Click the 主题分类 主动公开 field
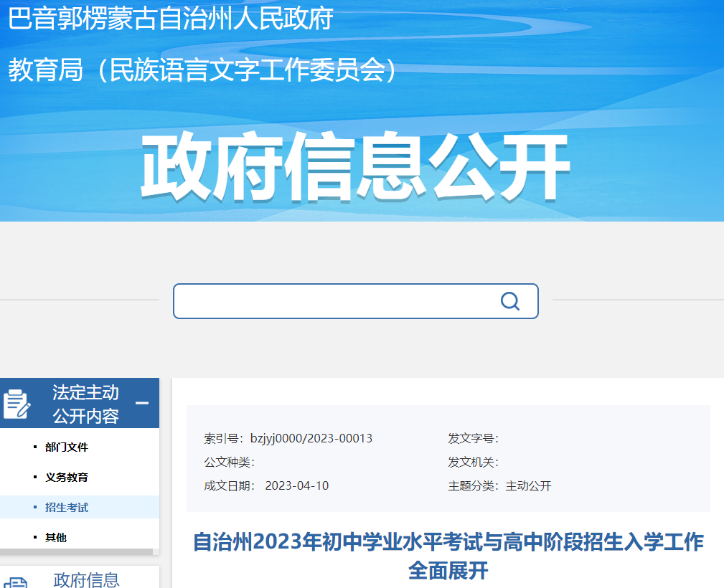Viewport: 724px width, 588px height. tap(500, 485)
